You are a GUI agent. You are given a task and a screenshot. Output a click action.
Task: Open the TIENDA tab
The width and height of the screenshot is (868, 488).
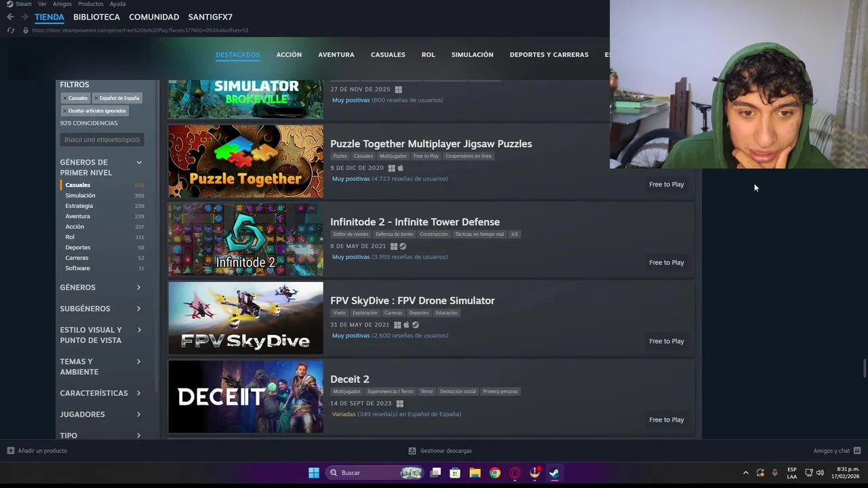pos(50,17)
